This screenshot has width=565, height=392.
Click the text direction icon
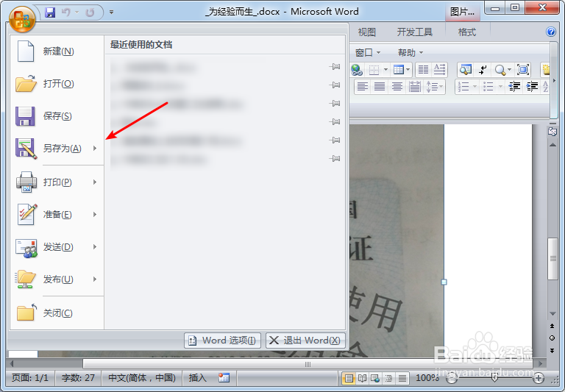coord(440,70)
